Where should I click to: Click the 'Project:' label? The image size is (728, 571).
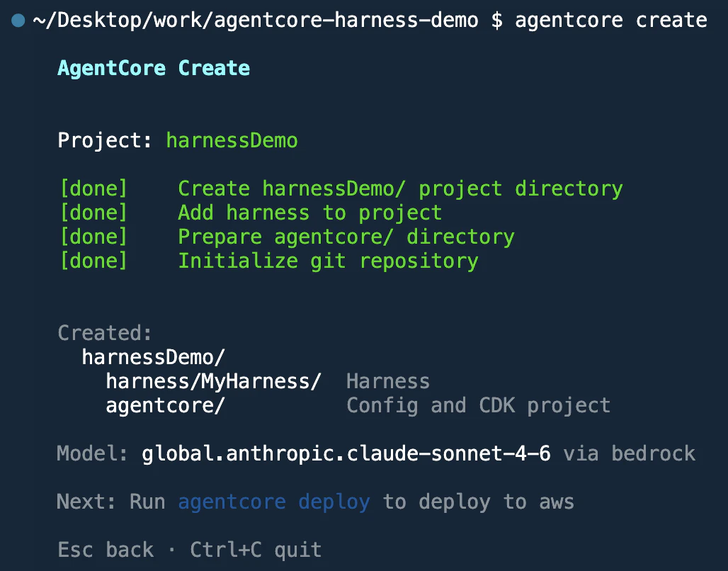[x=106, y=141]
